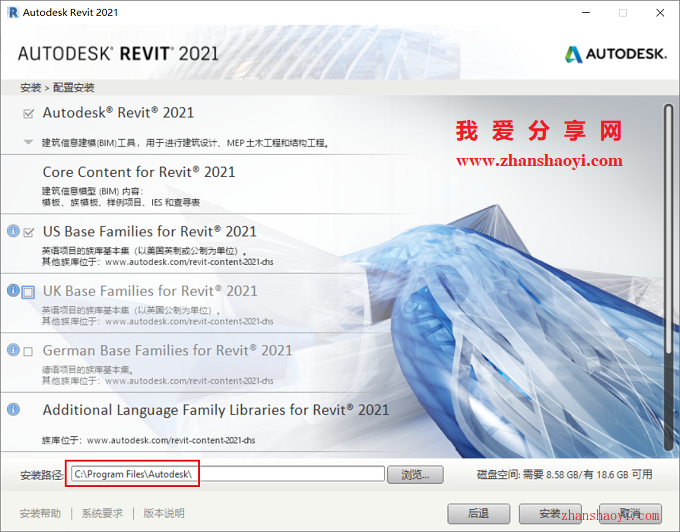Image resolution: width=680 pixels, height=532 pixels.
Task: Open 系统要求 system requirements link
Action: (102, 513)
